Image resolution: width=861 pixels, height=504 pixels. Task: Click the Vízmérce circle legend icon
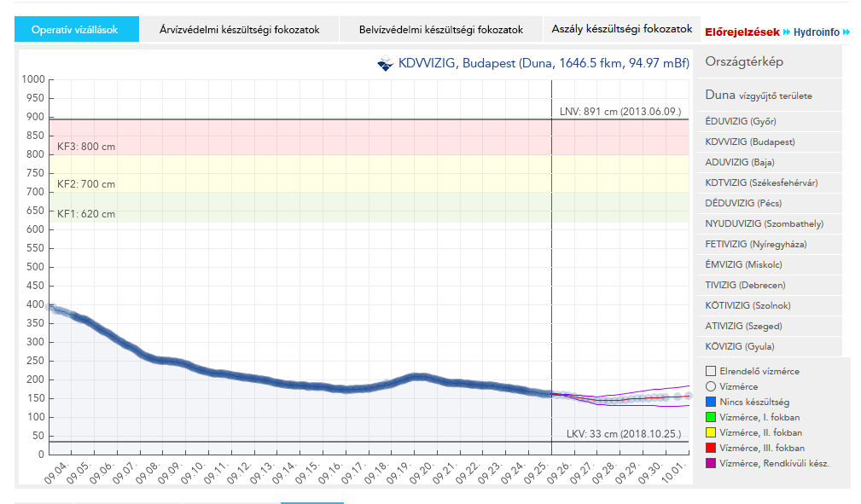710,386
